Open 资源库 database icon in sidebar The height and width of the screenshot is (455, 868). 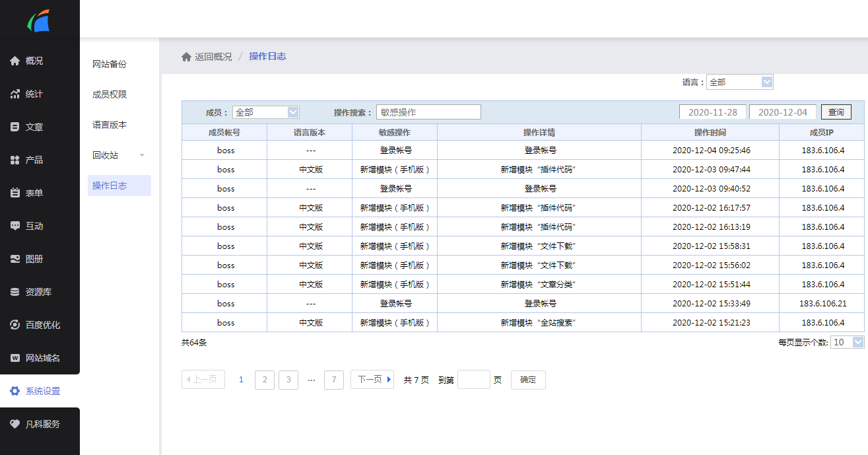click(15, 292)
